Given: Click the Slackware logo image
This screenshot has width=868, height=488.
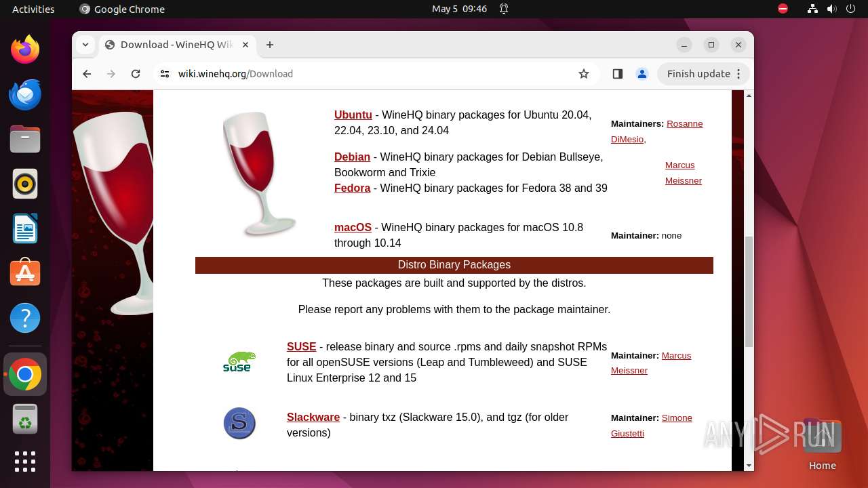Looking at the screenshot, I should coord(239,424).
